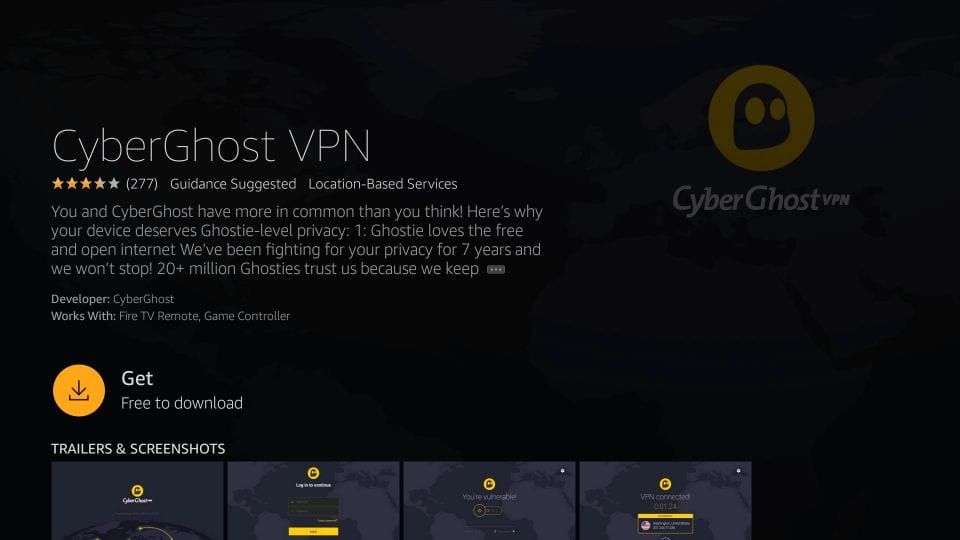The image size is (960, 540).
Task: Click the orange Get download icon
Action: click(x=79, y=391)
